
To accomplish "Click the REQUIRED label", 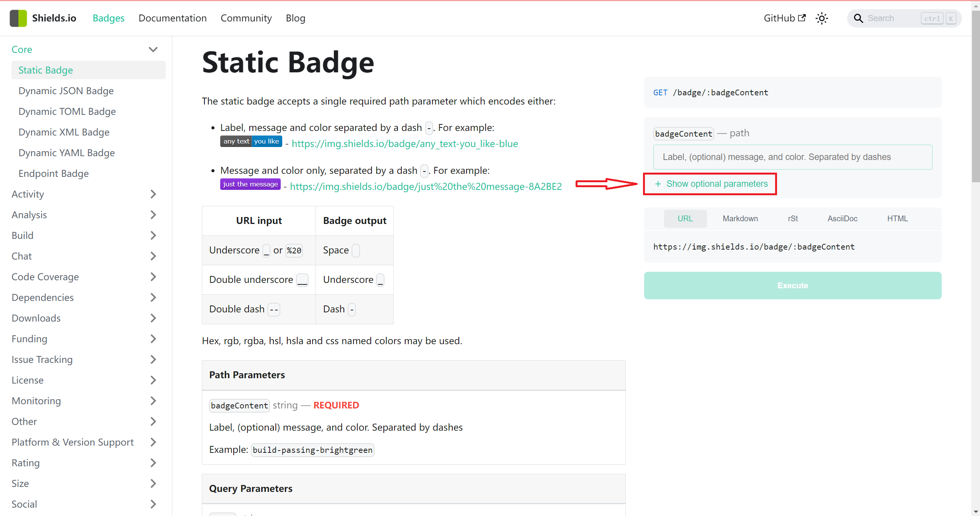I will click(336, 405).
